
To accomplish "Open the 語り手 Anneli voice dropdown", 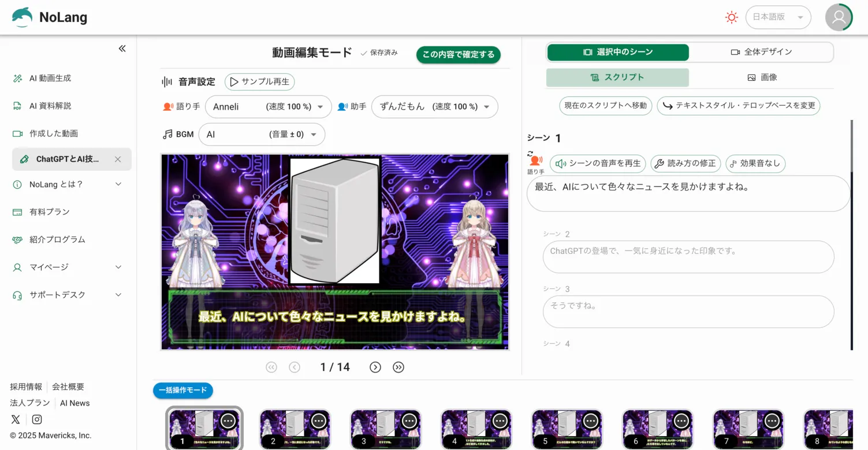I will (x=269, y=107).
